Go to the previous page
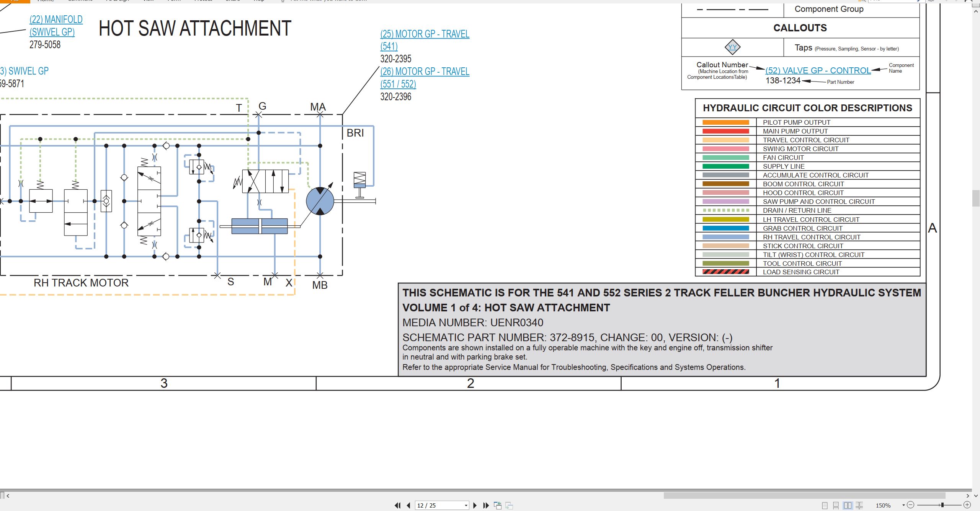The height and width of the screenshot is (511, 980). coord(408,506)
